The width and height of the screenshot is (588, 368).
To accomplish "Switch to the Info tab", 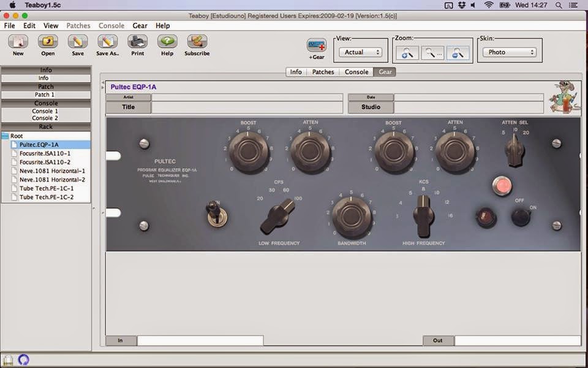I will (x=295, y=72).
